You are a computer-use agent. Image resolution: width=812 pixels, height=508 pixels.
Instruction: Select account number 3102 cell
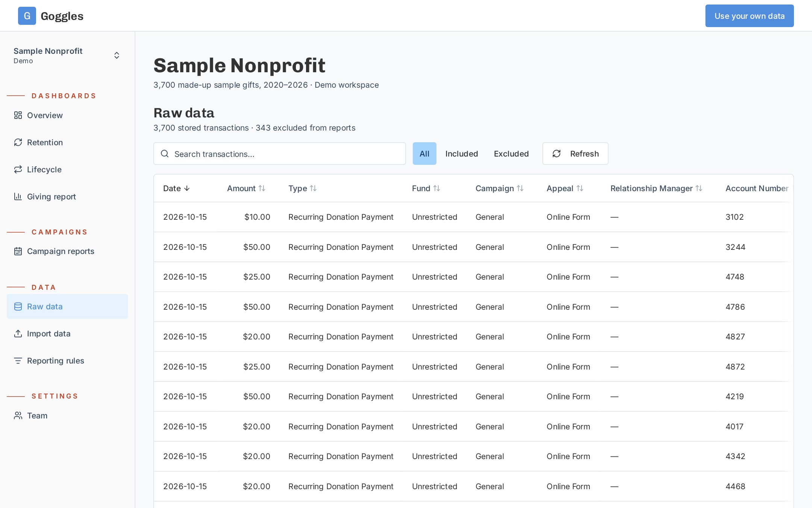tap(735, 217)
